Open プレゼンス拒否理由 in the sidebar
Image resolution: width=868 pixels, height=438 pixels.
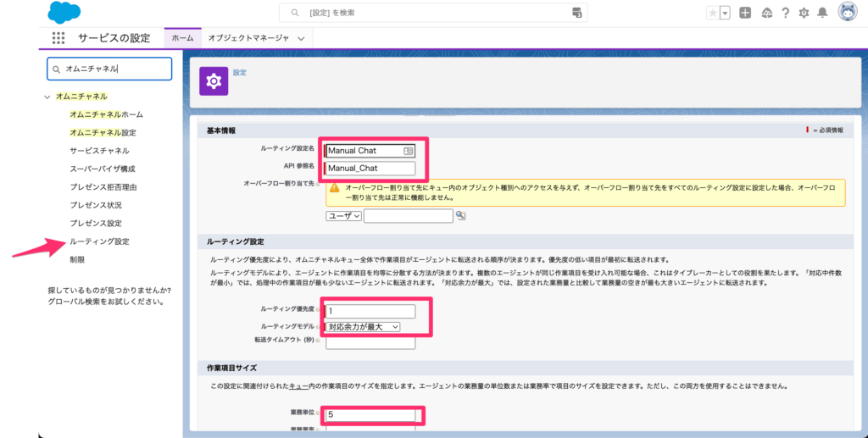click(103, 187)
